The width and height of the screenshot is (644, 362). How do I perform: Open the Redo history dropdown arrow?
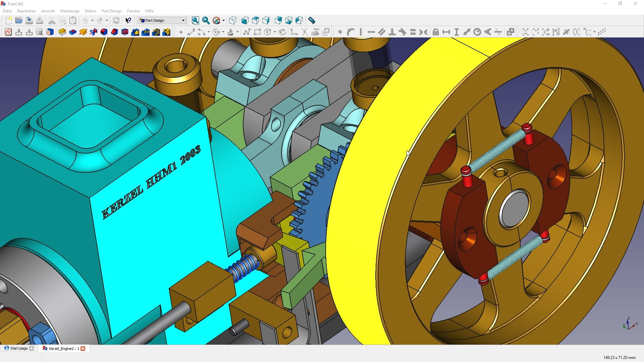coord(107,20)
